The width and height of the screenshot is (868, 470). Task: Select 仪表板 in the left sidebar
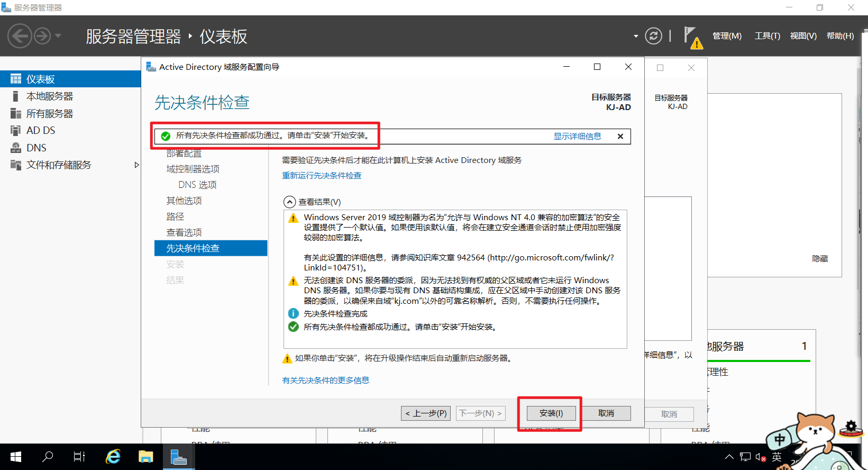pos(70,79)
